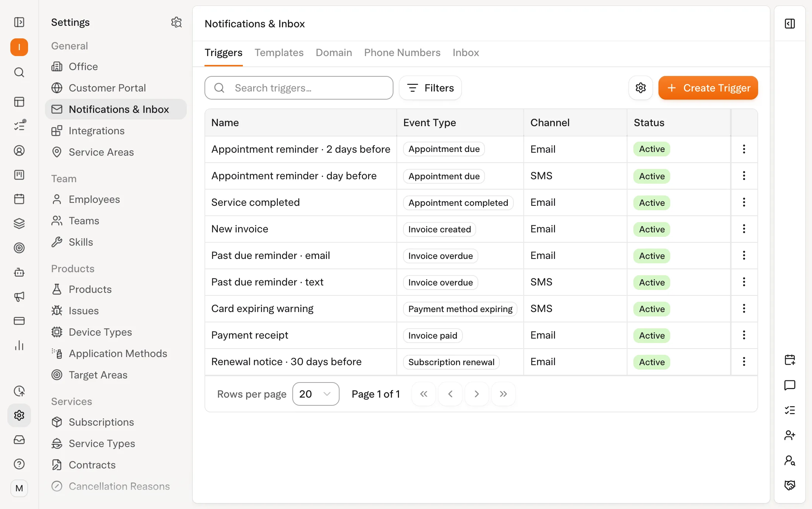The width and height of the screenshot is (812, 509).
Task: Switch to the Phone Numbers tab
Action: 402,53
